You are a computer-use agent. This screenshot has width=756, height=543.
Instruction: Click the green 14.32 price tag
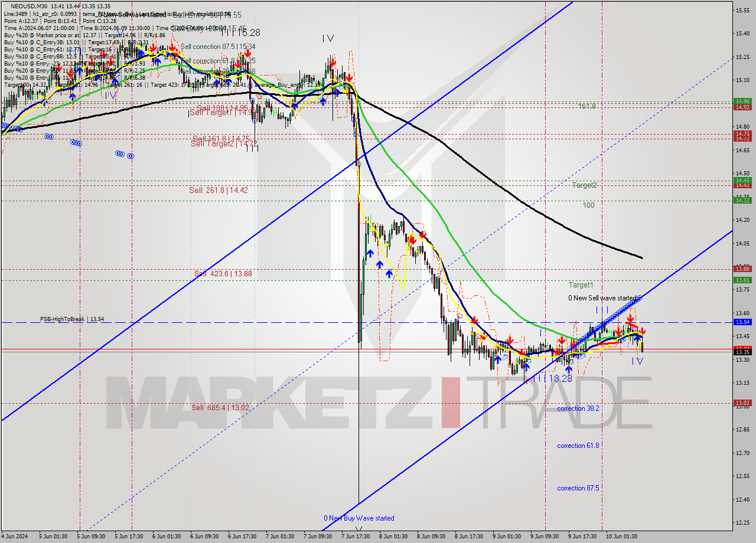pos(742,201)
